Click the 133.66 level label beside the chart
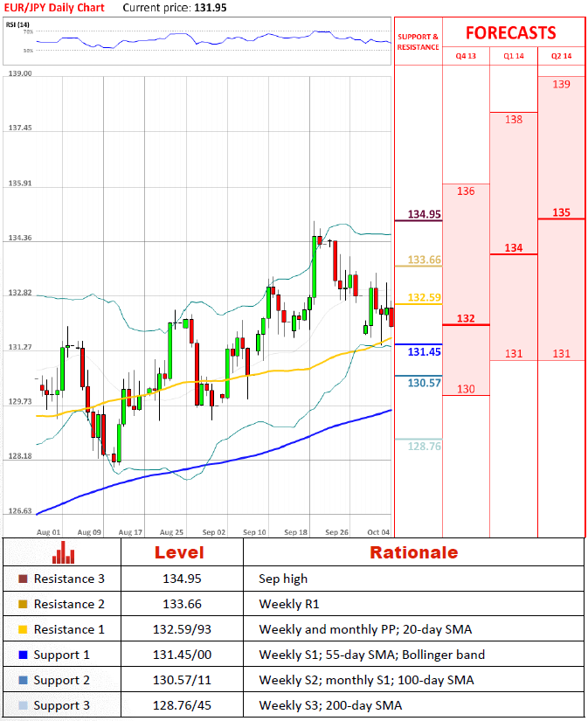The width and height of the screenshot is (588, 721). click(x=424, y=260)
